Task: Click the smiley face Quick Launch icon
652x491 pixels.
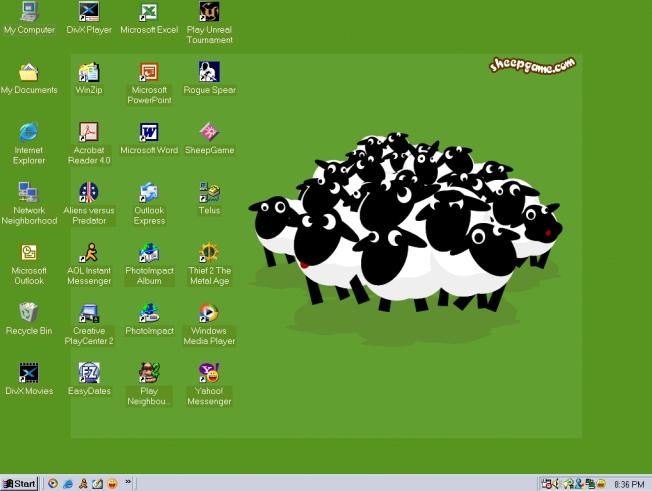Action: point(112,484)
